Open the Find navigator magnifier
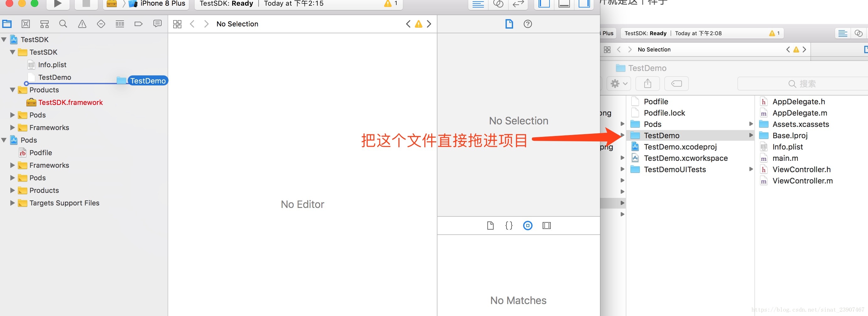Image resolution: width=868 pixels, height=316 pixels. 63,24
